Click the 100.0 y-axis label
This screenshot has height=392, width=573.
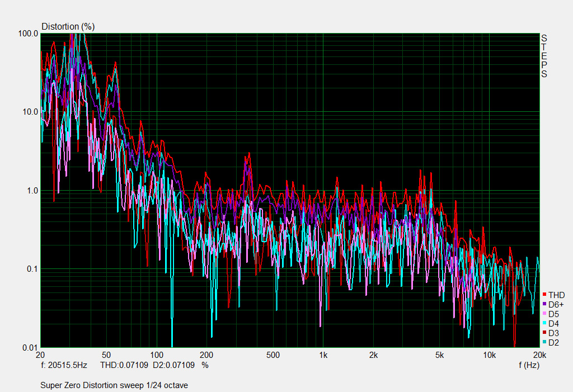point(28,34)
